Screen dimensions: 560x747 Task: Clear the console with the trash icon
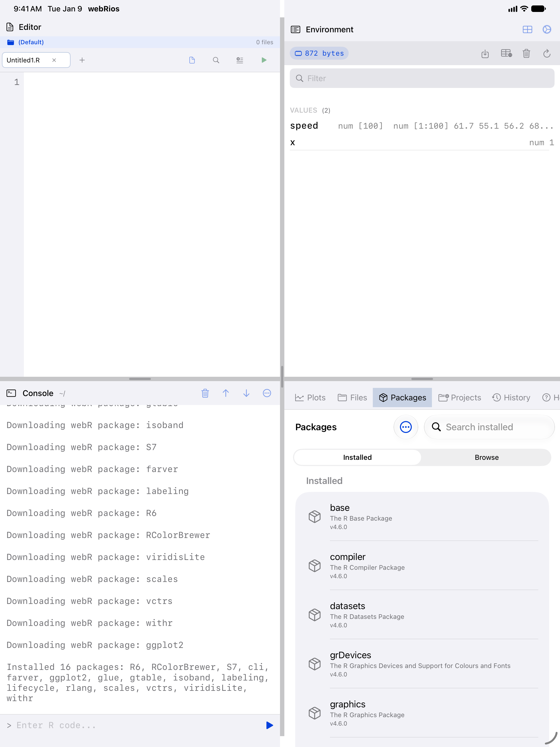point(205,393)
